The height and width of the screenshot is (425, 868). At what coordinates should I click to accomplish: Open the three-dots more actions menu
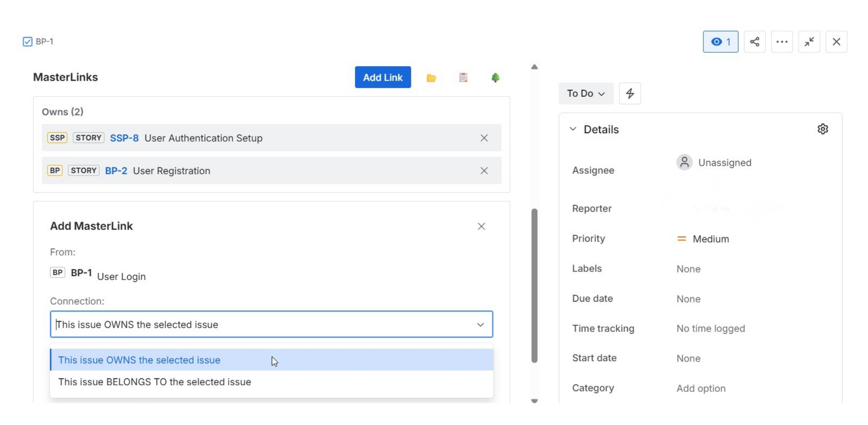tap(782, 42)
